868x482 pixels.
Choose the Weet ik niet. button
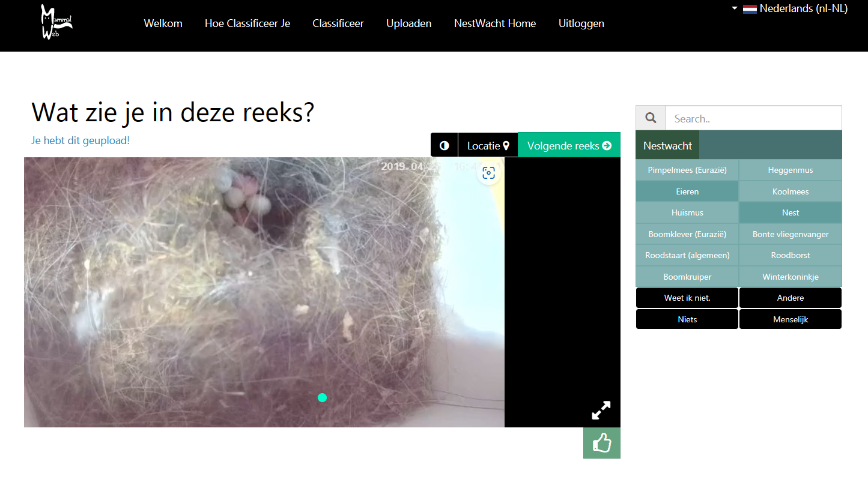[x=687, y=298]
